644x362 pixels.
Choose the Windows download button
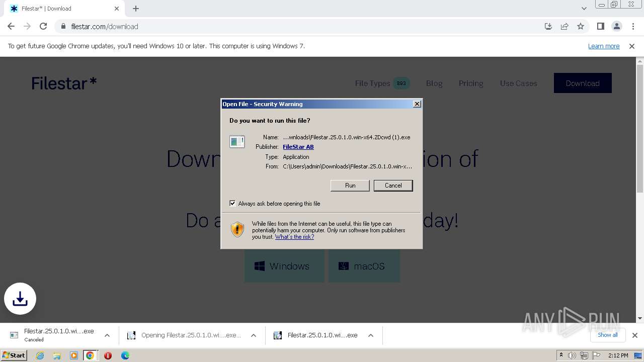(x=284, y=266)
